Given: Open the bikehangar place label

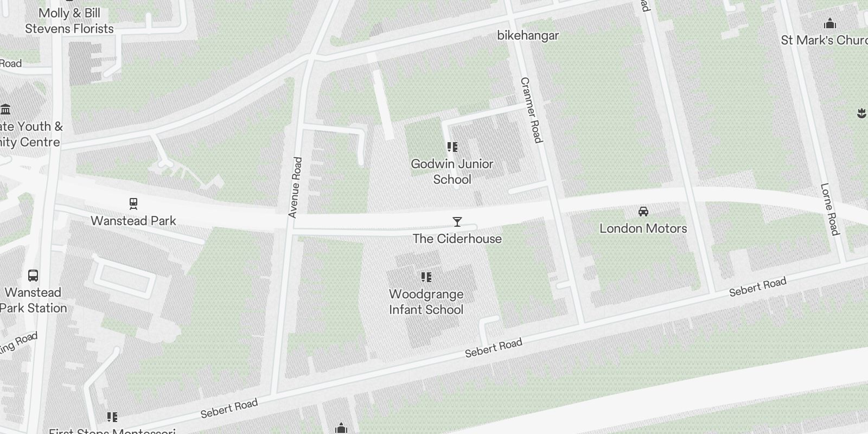Looking at the screenshot, I should (528, 35).
